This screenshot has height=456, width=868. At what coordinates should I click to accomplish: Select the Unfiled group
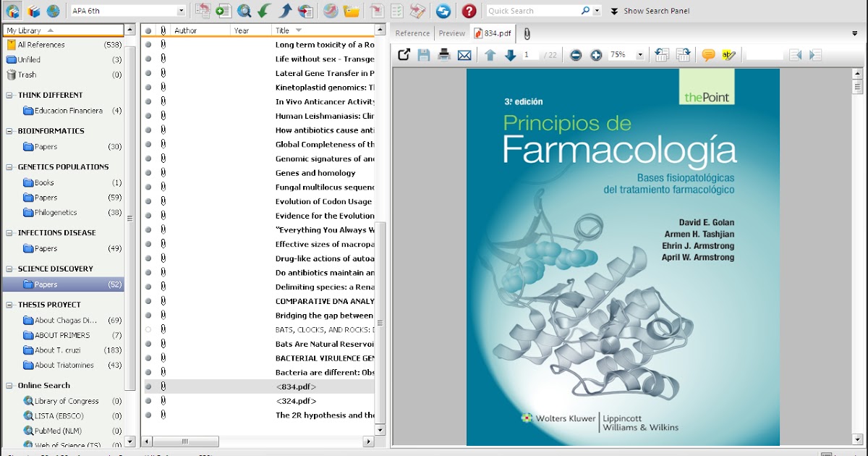pyautogui.click(x=64, y=60)
